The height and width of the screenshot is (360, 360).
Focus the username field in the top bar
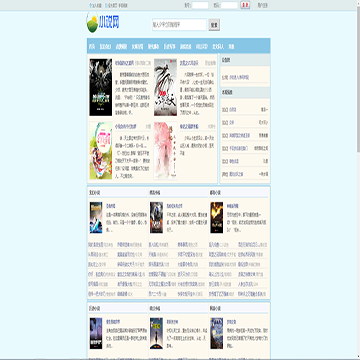[200, 5]
